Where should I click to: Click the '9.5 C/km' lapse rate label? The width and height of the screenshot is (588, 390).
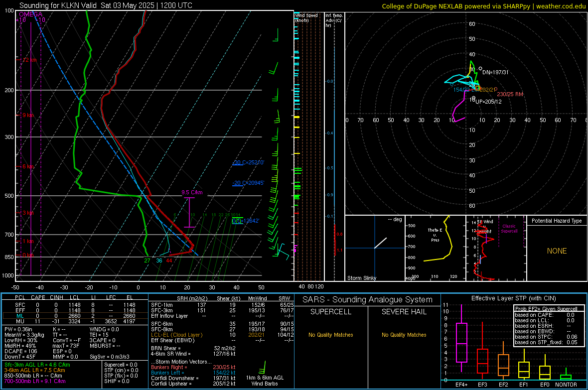click(x=192, y=192)
